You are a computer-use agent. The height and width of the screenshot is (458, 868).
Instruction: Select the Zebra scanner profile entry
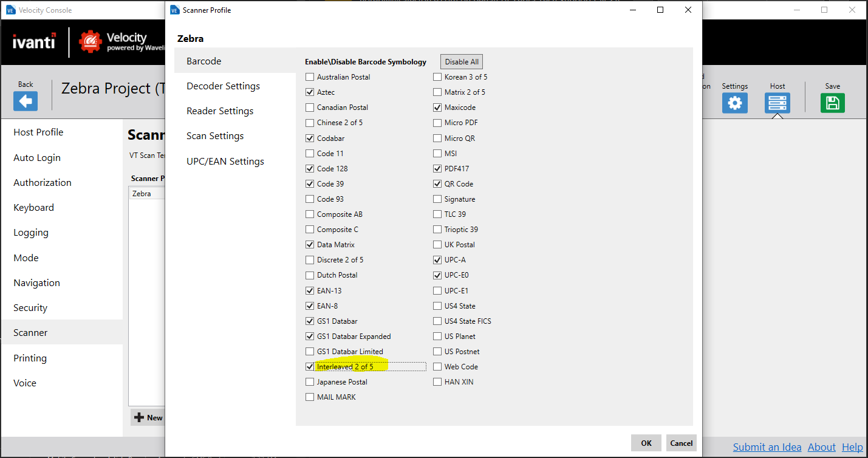tap(142, 194)
